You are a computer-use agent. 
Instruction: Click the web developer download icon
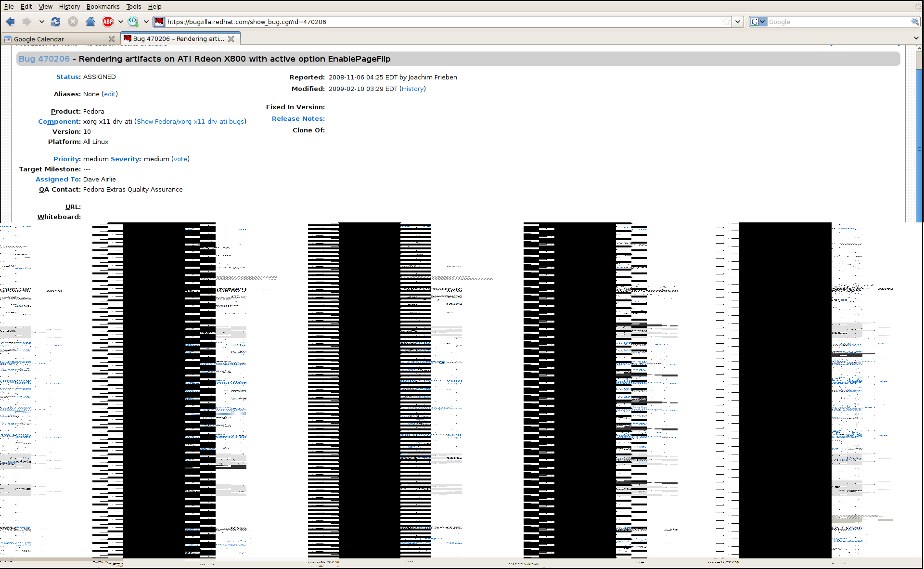coord(133,22)
